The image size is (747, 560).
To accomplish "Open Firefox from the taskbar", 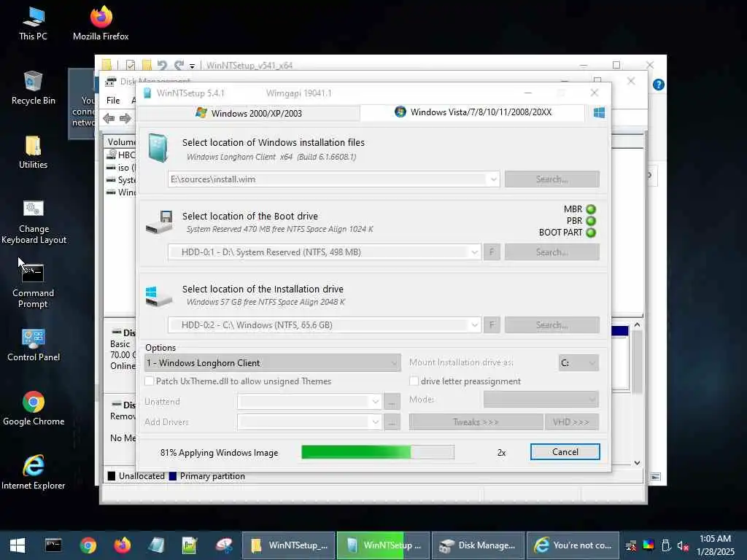I will pyautogui.click(x=122, y=545).
